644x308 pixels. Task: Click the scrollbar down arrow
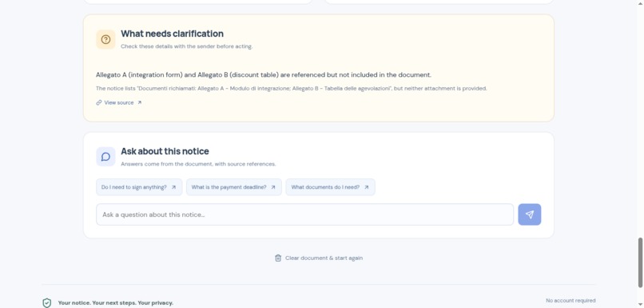[x=640, y=304]
